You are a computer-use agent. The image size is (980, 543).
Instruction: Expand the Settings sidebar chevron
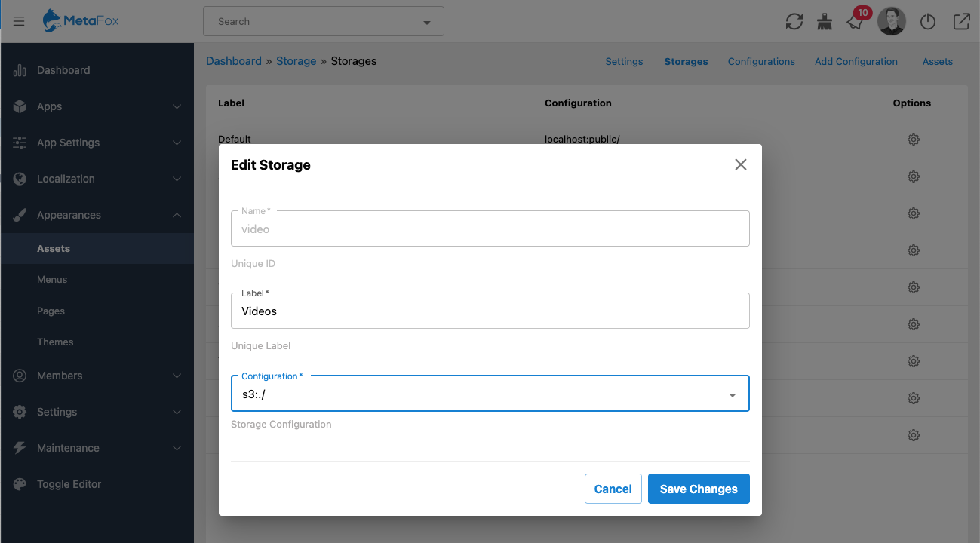pyautogui.click(x=177, y=412)
